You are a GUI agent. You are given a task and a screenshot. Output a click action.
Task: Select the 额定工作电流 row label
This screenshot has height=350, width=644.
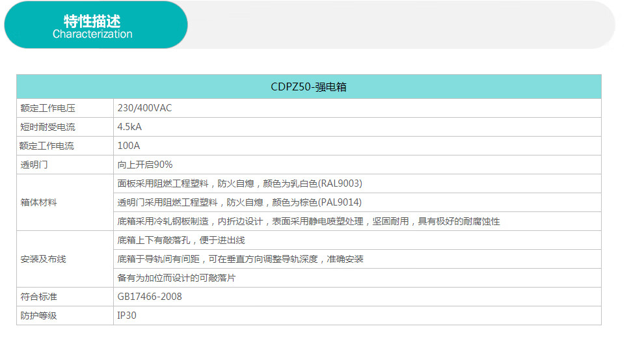click(x=47, y=146)
